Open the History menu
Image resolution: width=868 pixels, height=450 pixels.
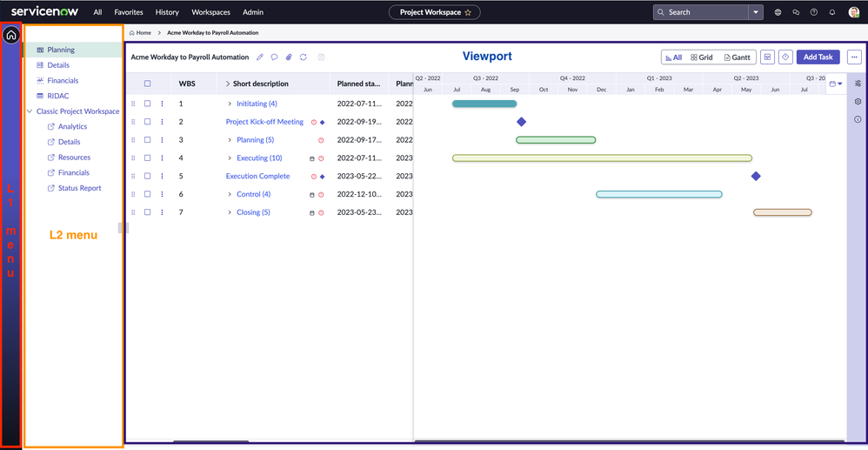coord(167,12)
